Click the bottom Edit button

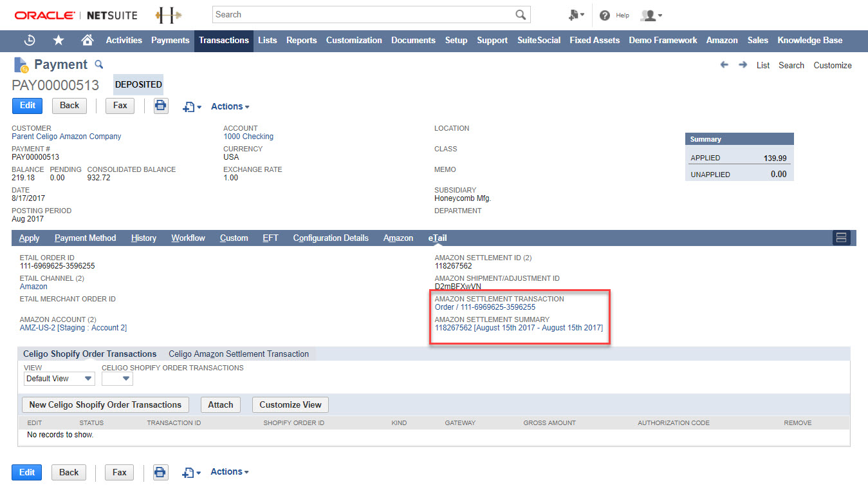pos(27,472)
